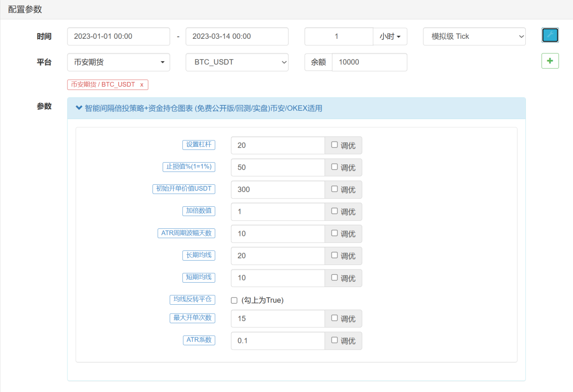Click the (勾上为True) hint text
This screenshot has height=392, width=573.
[x=262, y=300]
